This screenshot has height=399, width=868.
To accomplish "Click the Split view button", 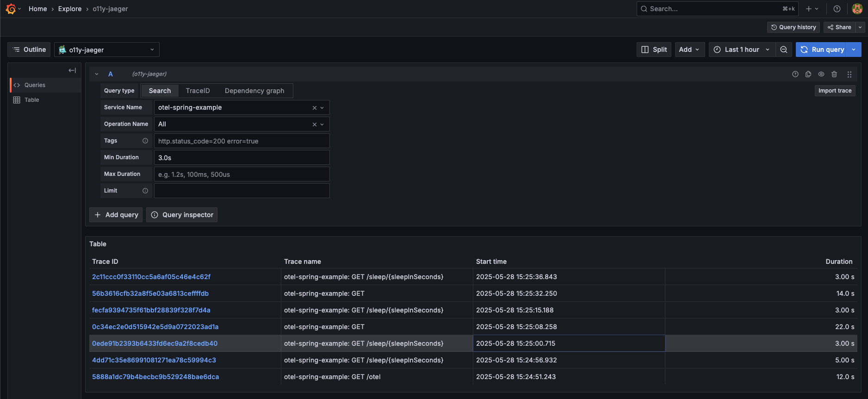I will [654, 50].
